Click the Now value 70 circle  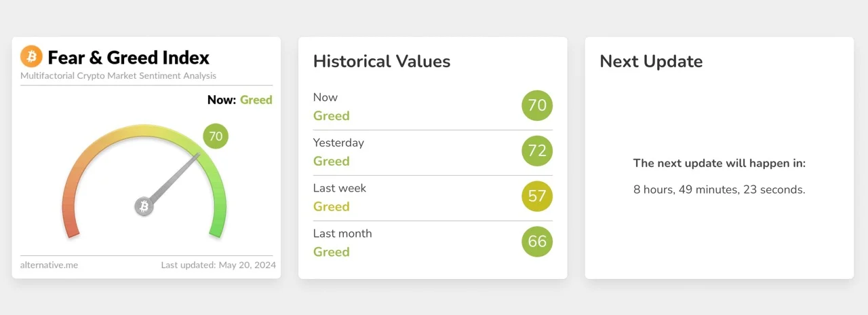(537, 105)
